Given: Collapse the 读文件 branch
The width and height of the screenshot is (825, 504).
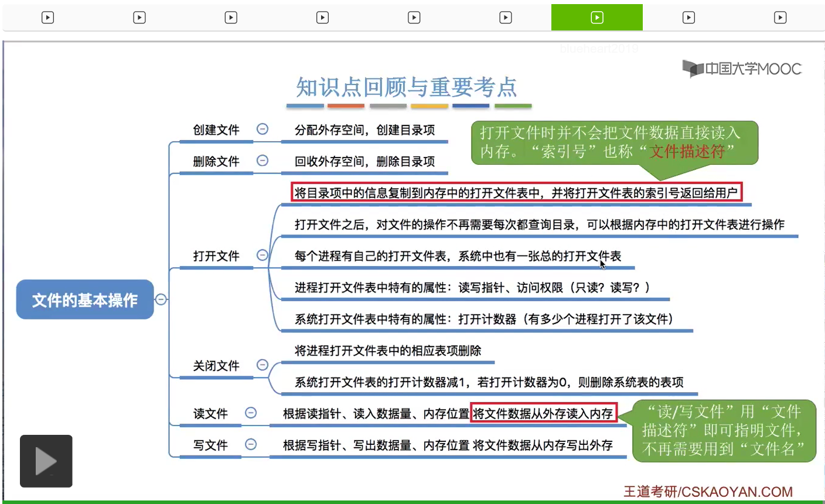Looking at the screenshot, I should tap(251, 413).
